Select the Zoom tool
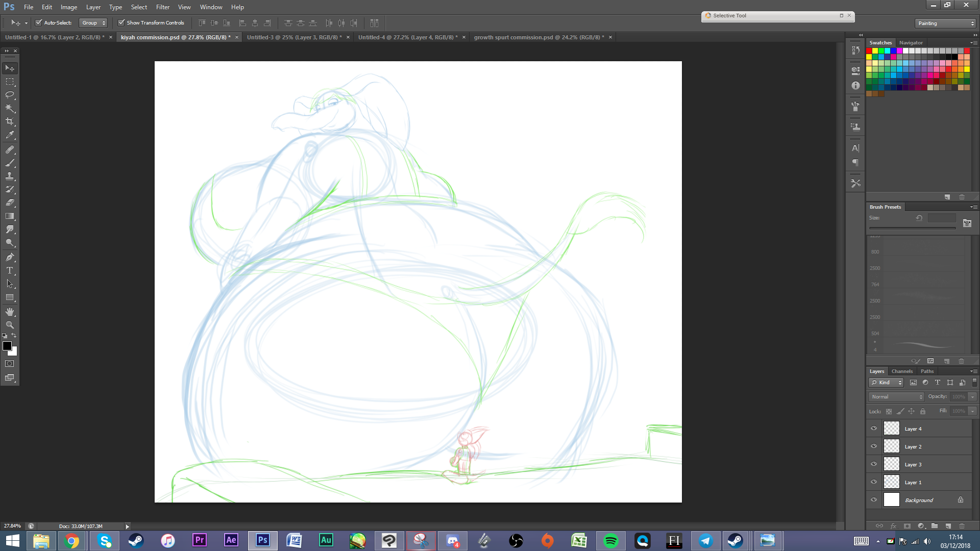980x551 pixels. (x=10, y=325)
